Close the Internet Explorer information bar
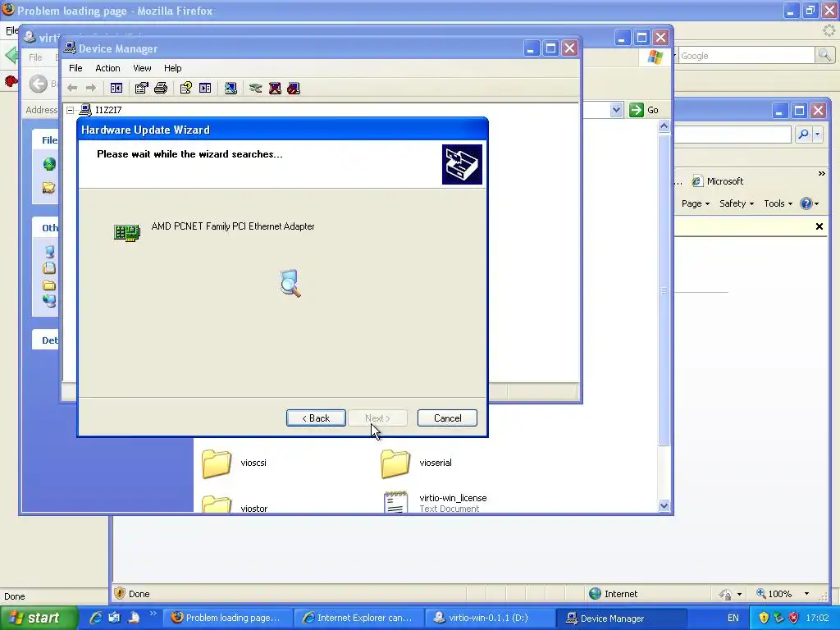Viewport: 840px width, 630px height. pyautogui.click(x=819, y=226)
